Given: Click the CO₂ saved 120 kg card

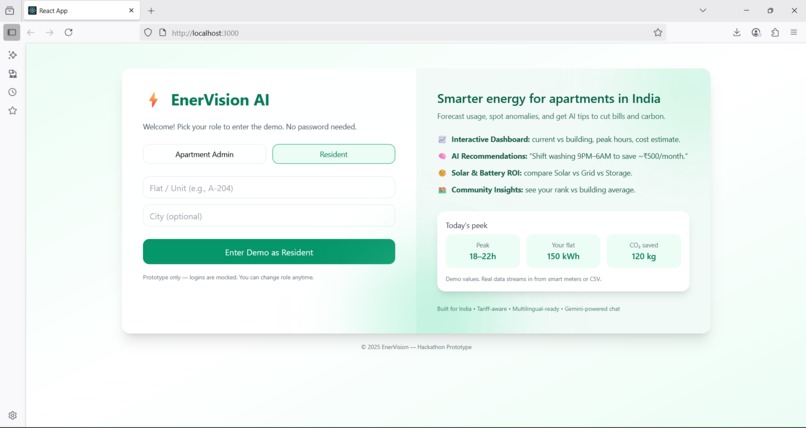Looking at the screenshot, I should 644,251.
